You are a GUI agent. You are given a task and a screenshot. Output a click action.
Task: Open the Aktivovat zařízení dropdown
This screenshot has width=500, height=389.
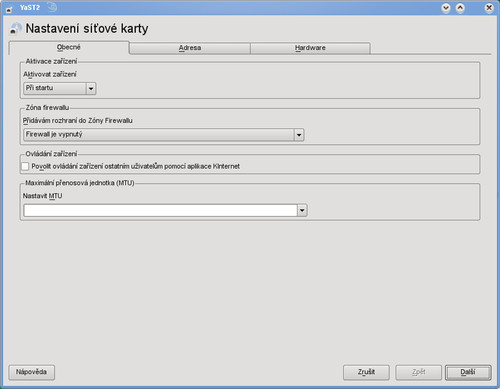[60, 88]
